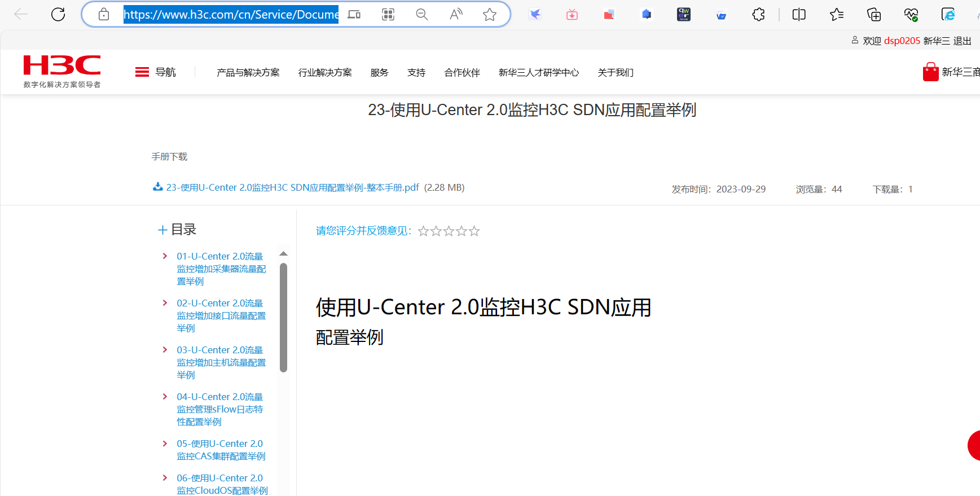Open 01-U-Center 2.0流量监控增加采集器流量配置举例
This screenshot has width=980, height=496.
[221, 269]
